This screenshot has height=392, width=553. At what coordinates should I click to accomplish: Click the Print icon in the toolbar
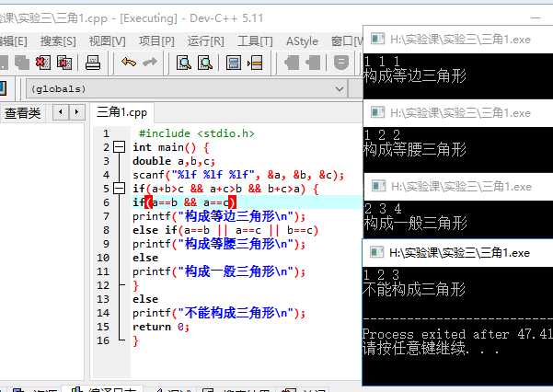click(x=93, y=63)
